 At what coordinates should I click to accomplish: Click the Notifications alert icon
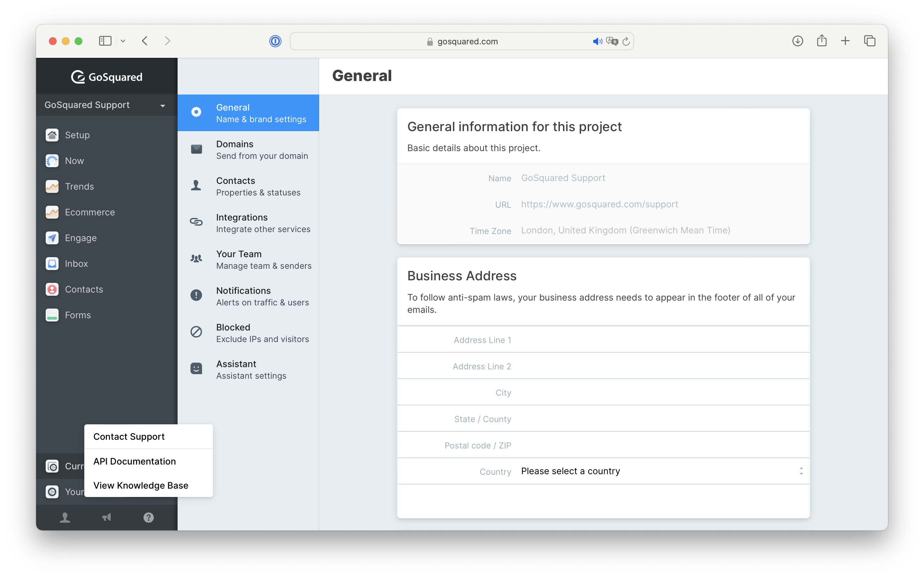tap(196, 295)
